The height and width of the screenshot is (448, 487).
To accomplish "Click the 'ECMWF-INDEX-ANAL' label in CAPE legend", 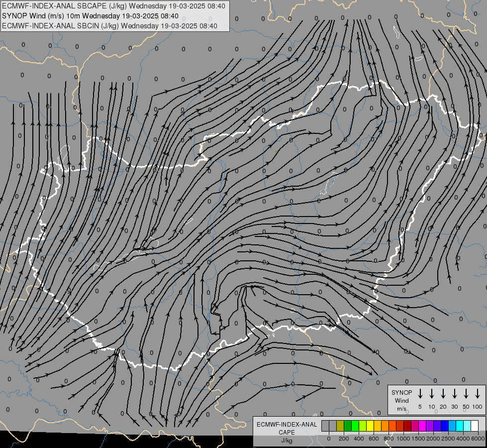I will click(287, 425).
